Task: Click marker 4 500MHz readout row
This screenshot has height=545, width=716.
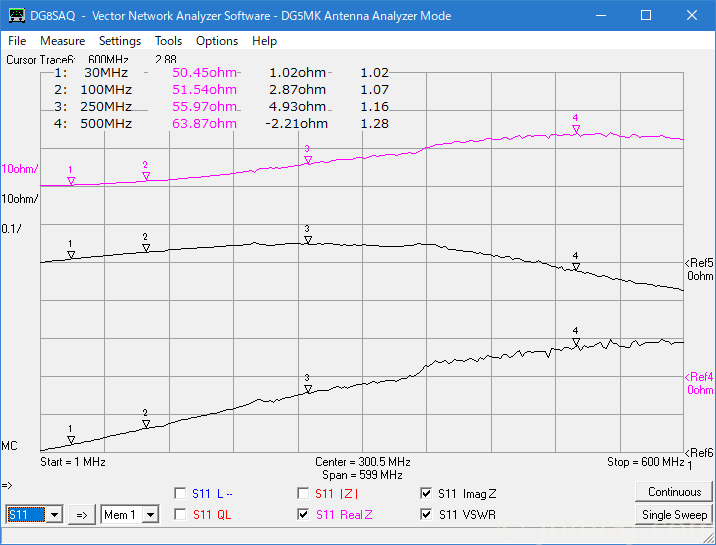Action: (x=221, y=123)
